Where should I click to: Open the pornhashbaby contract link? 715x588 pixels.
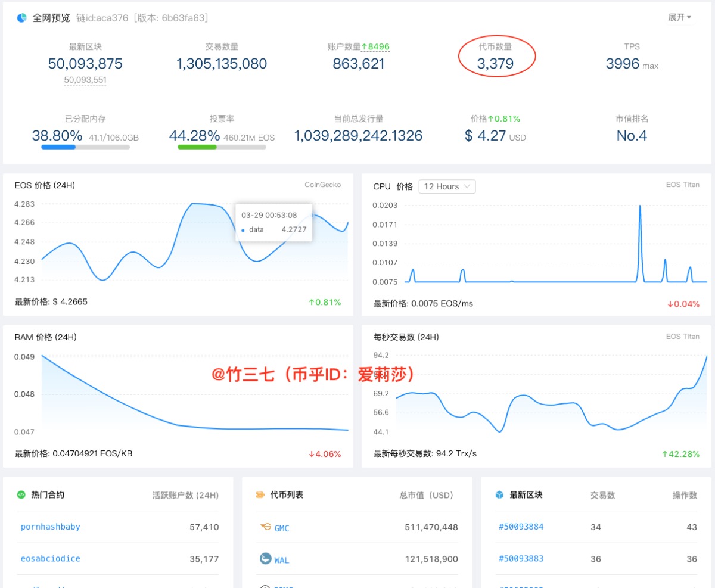50,527
